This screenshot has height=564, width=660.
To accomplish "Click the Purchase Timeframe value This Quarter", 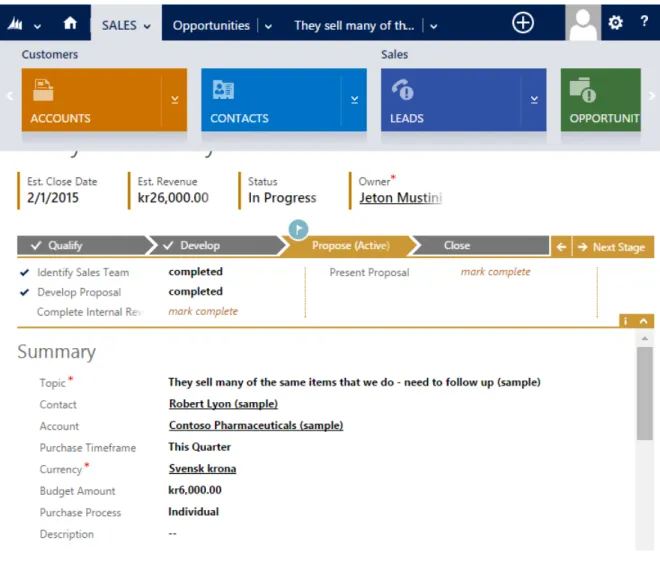I will [200, 447].
